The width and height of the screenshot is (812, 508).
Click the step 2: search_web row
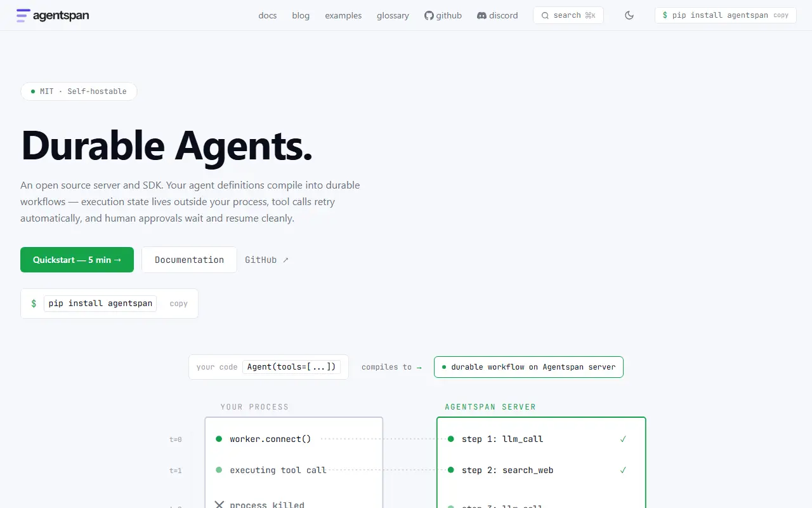tap(501, 470)
